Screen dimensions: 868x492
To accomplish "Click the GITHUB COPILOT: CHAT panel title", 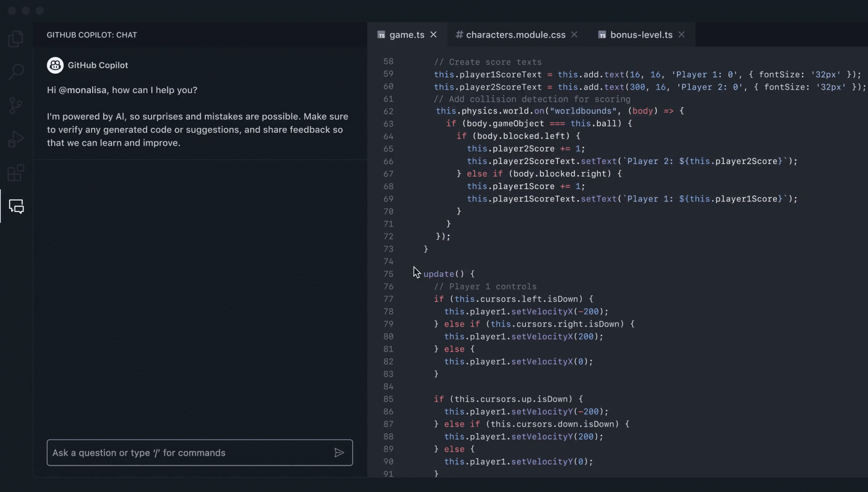I will coord(92,35).
